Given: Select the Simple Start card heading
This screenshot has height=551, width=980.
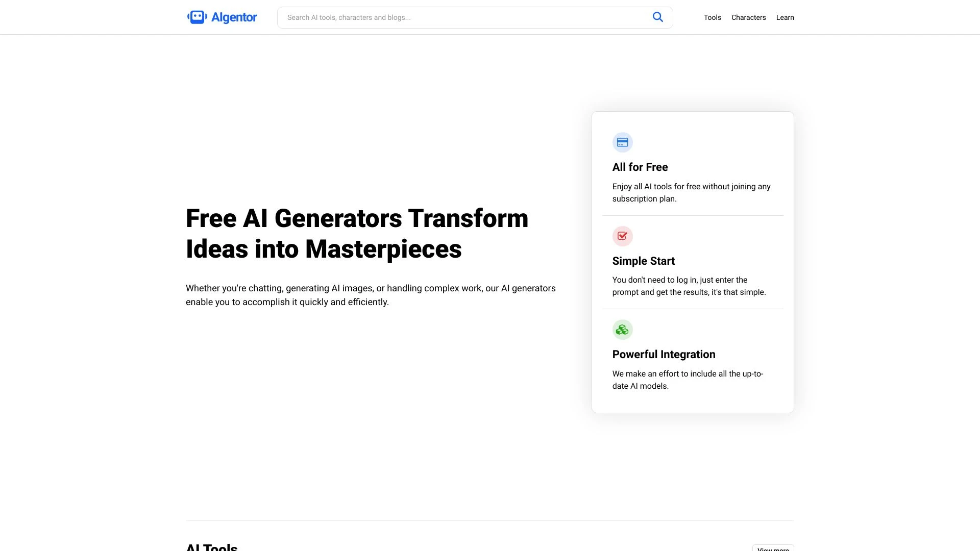Looking at the screenshot, I should pyautogui.click(x=643, y=261).
